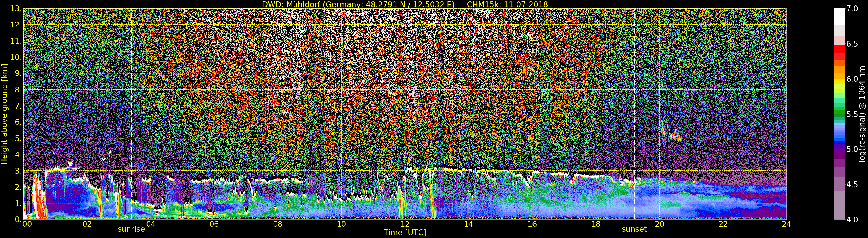Click the y-axis tick label '8.'
This screenshot has width=868, height=238.
[x=18, y=90]
